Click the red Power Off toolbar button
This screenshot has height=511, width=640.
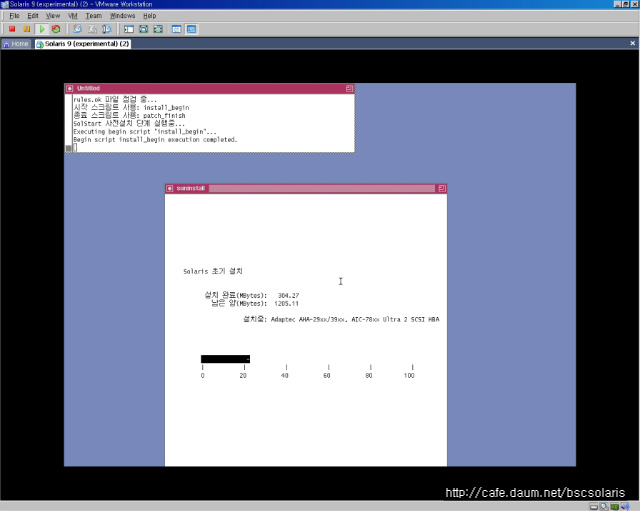tap(12, 29)
